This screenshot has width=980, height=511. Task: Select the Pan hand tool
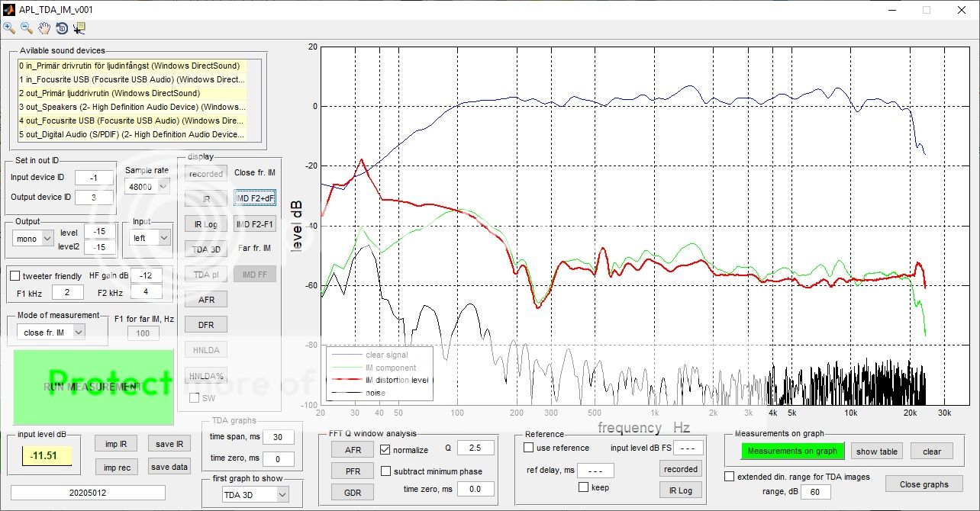pos(44,28)
